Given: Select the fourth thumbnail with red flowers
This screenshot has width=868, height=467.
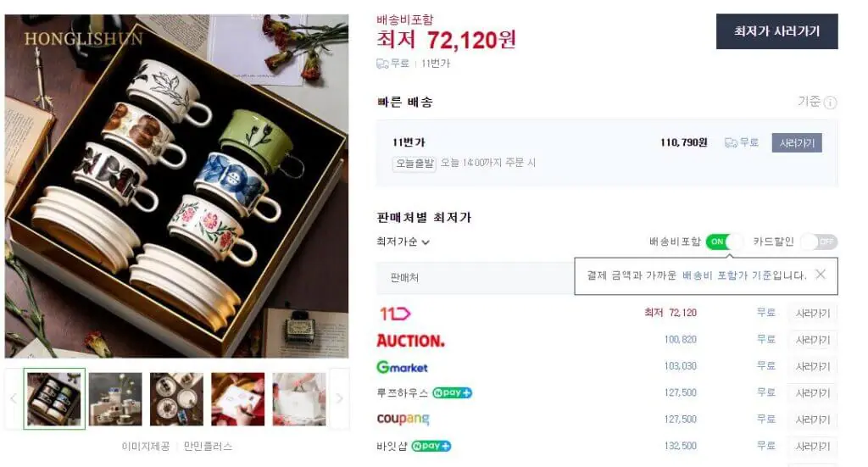Looking at the screenshot, I should point(237,398).
